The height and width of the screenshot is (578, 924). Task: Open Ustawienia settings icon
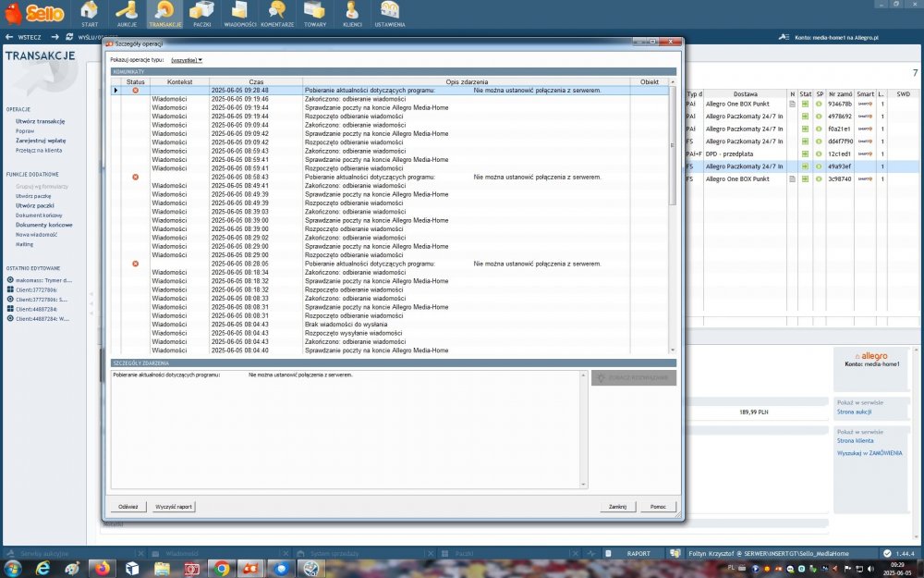(389, 13)
